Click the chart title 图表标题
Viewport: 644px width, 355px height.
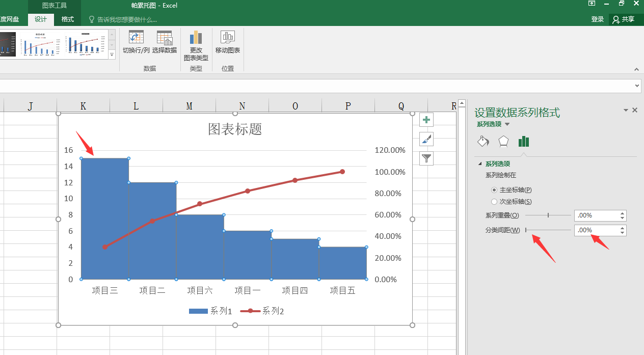[x=235, y=129]
